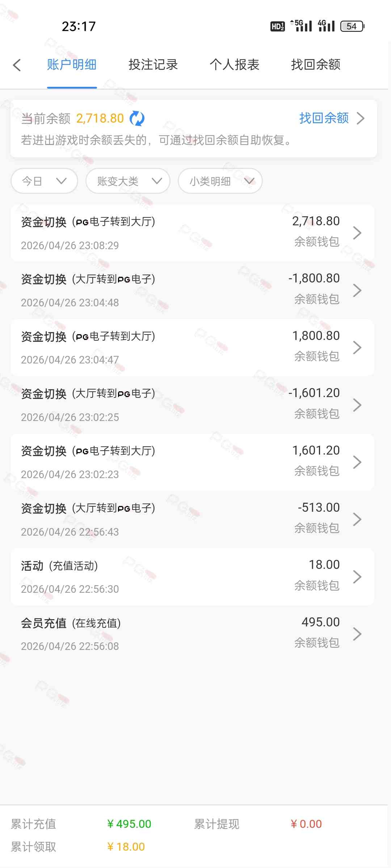Open chevron for 495.00 recharge entry

[357, 634]
